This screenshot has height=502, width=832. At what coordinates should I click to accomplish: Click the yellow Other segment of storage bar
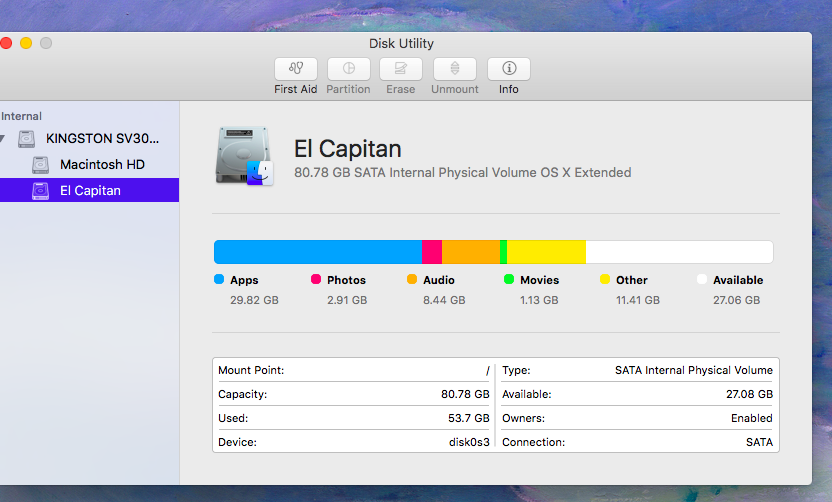pyautogui.click(x=547, y=252)
